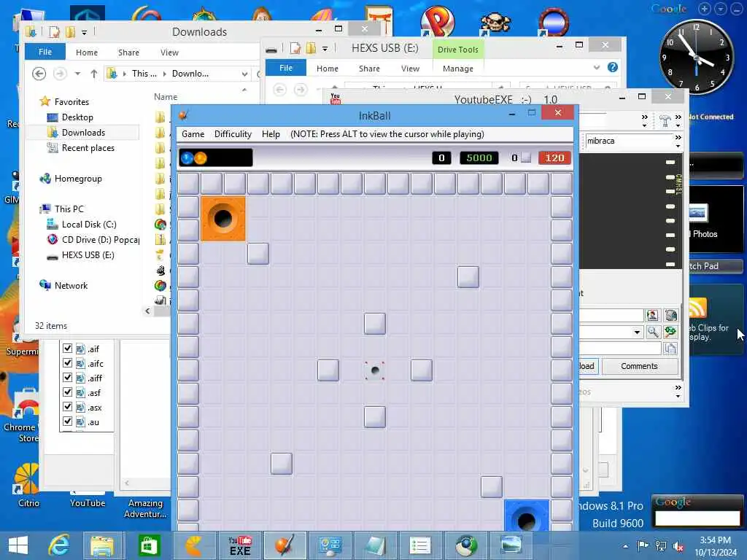Open File tab in Downloads window
Screen dimensions: 747x560
point(44,52)
